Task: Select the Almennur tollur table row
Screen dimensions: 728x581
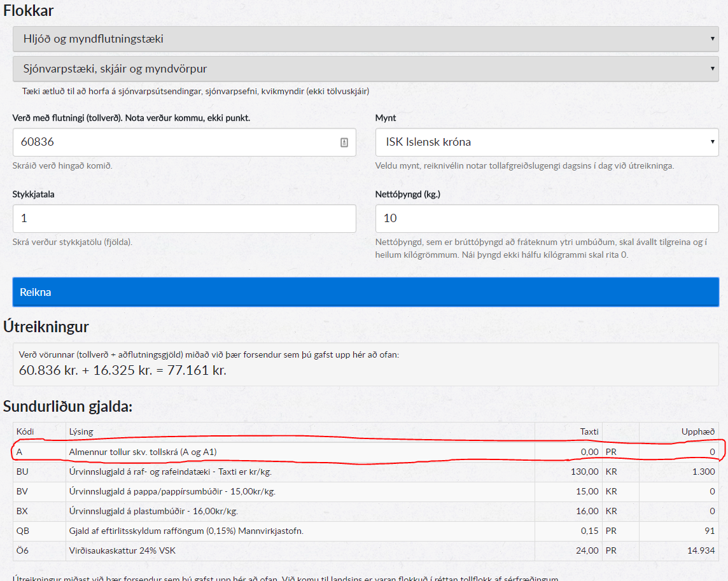Action: click(x=299, y=452)
